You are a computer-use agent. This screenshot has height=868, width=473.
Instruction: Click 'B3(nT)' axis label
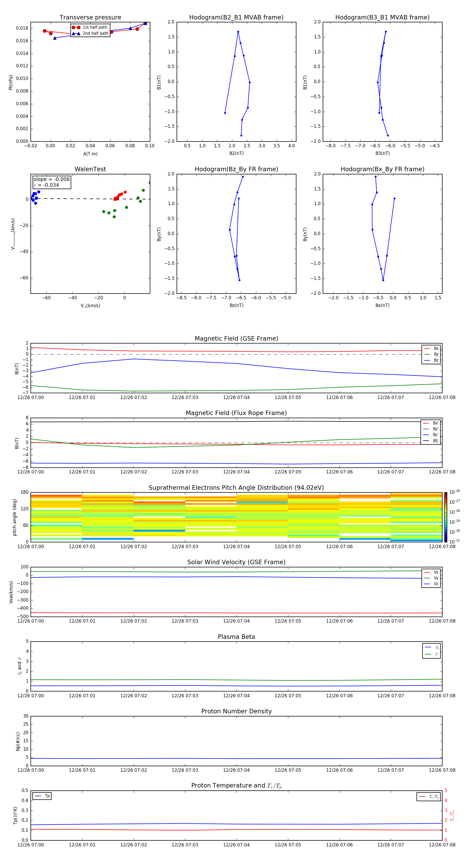tap(382, 153)
